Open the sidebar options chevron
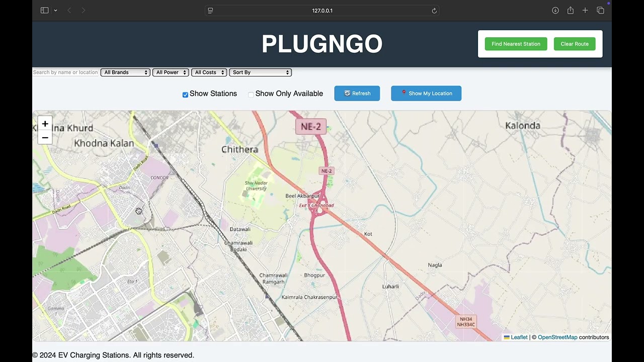Viewport: 644px width, 362px height. coord(55,11)
